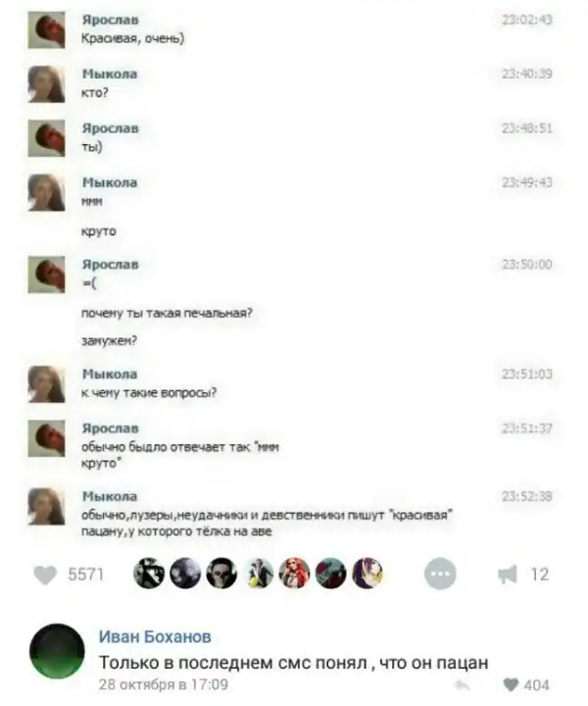Click Мыкола's name above 'кто?'
Screen dimensions: 588x706
[110, 74]
